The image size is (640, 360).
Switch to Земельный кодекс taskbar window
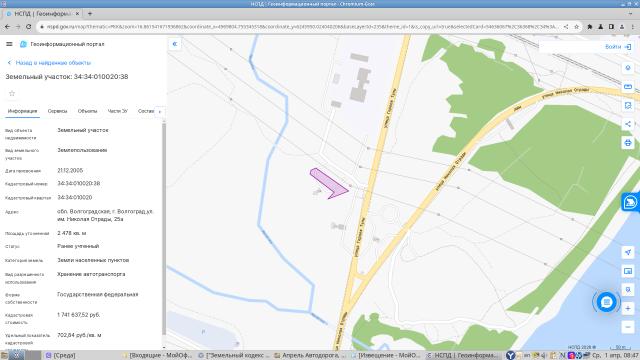(x=234, y=356)
